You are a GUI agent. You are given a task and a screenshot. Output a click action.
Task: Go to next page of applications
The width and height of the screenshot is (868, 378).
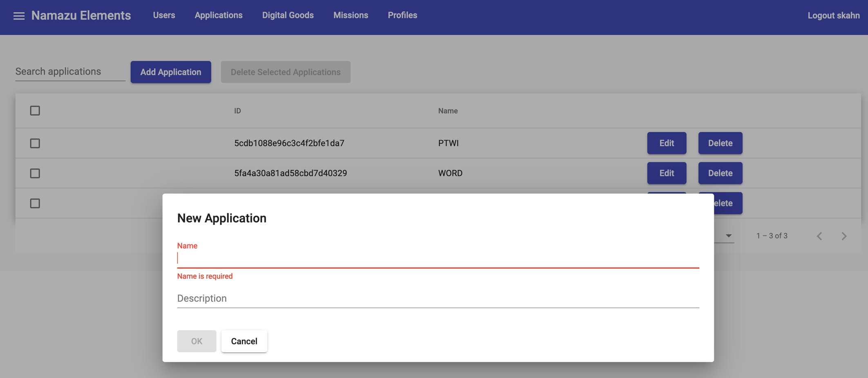coord(844,236)
